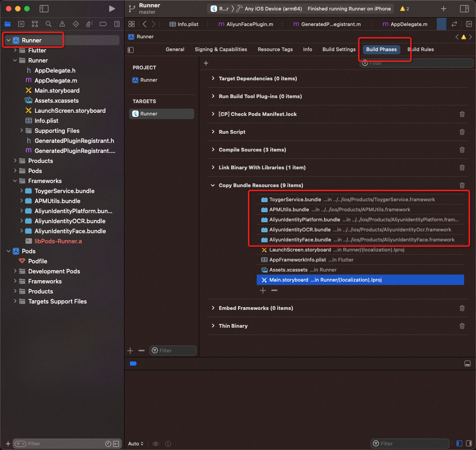Image resolution: width=476 pixels, height=450 pixels.
Task: Open the report navigator icon
Action: [x=117, y=24]
